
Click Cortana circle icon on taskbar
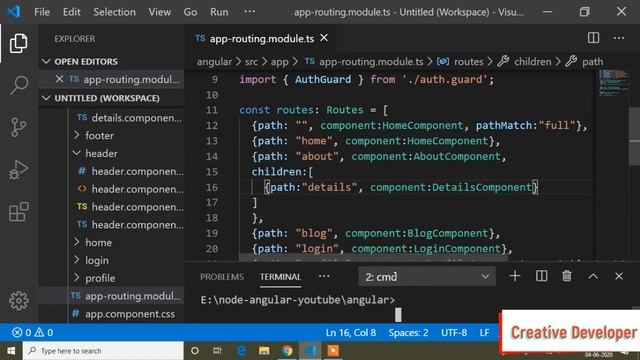195,351
